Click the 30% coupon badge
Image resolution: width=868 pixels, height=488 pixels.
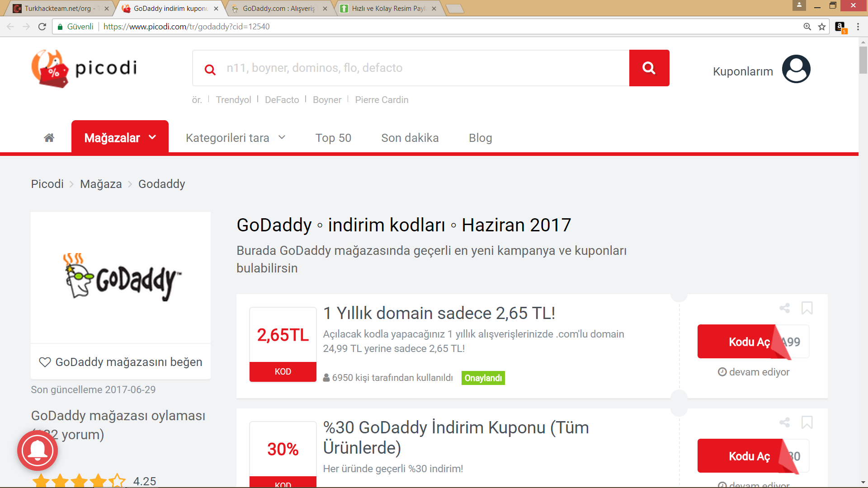point(283,454)
